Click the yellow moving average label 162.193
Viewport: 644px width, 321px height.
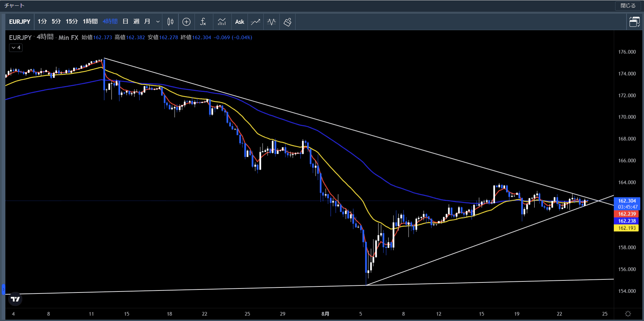tap(627, 228)
